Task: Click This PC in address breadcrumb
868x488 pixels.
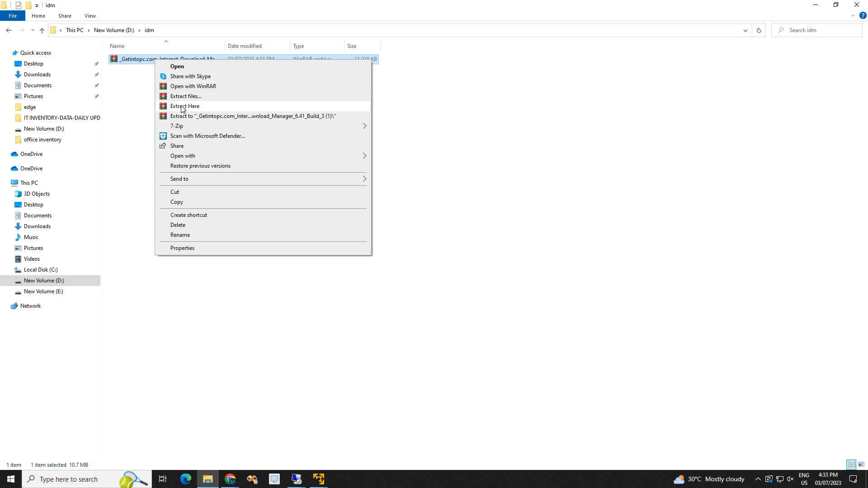Action: click(x=75, y=30)
